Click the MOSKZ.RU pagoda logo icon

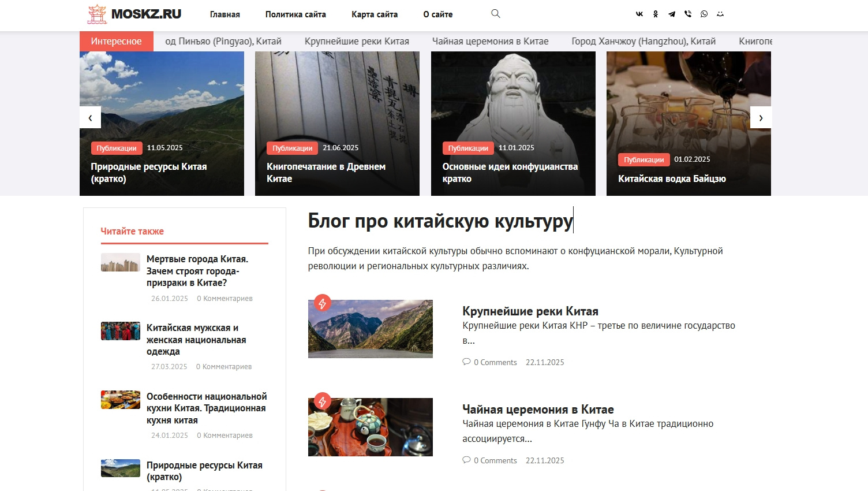click(97, 14)
